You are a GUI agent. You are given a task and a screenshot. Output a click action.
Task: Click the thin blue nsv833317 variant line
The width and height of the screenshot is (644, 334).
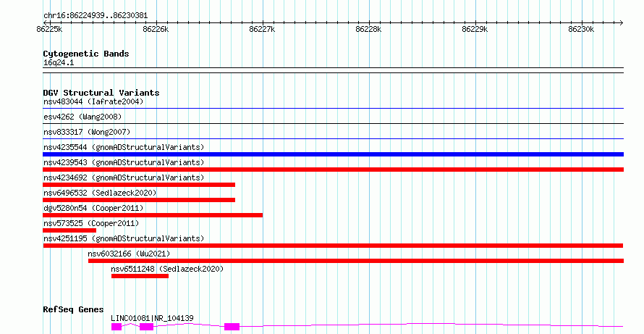point(333,138)
